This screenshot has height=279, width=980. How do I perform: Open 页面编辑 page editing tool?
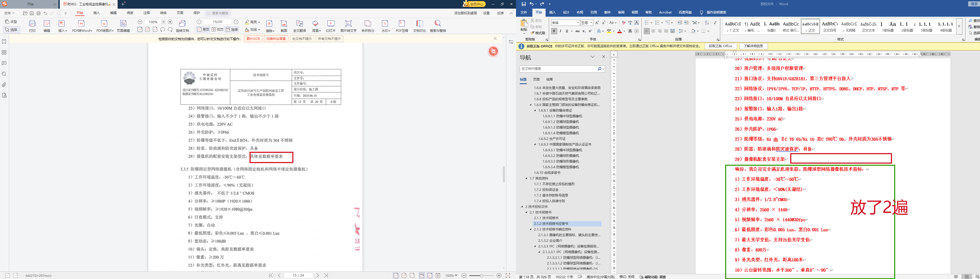[123, 26]
